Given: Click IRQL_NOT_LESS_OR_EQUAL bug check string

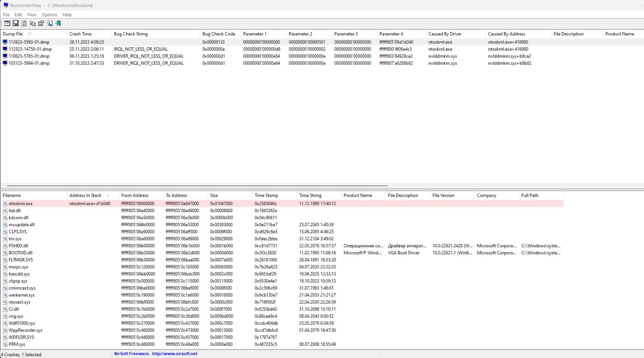Looking at the screenshot, I should (141, 49).
